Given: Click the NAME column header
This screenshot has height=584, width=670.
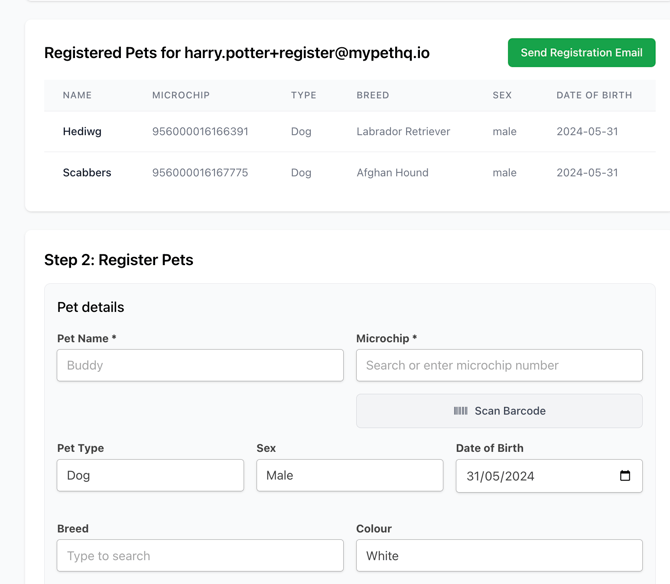Looking at the screenshot, I should click(x=77, y=95).
